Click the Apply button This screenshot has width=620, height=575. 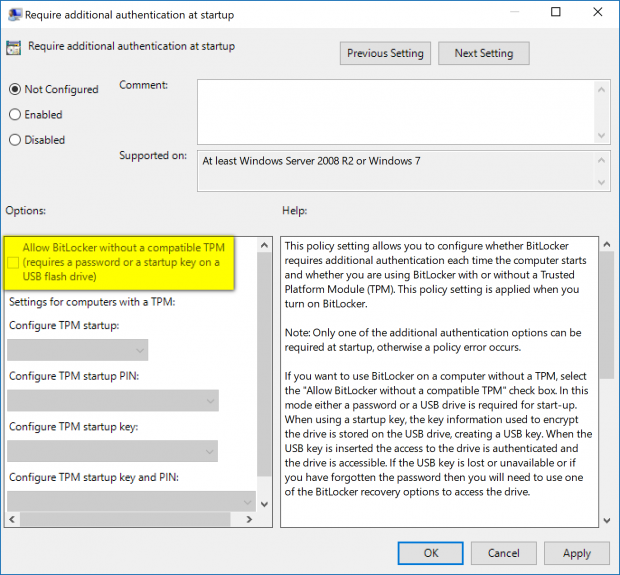click(x=576, y=553)
